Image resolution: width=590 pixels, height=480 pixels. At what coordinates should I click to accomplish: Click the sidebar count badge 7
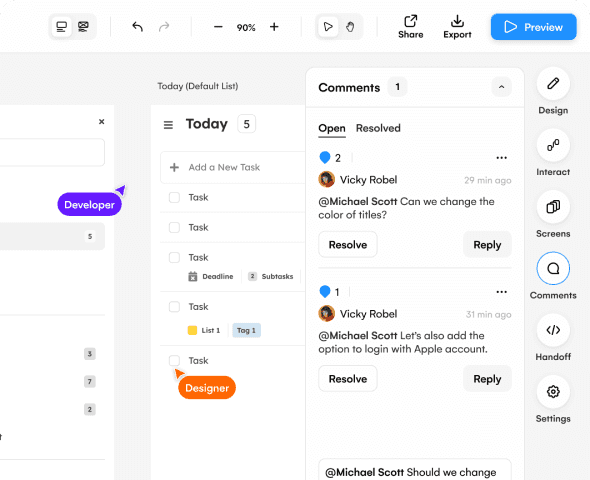(x=90, y=381)
